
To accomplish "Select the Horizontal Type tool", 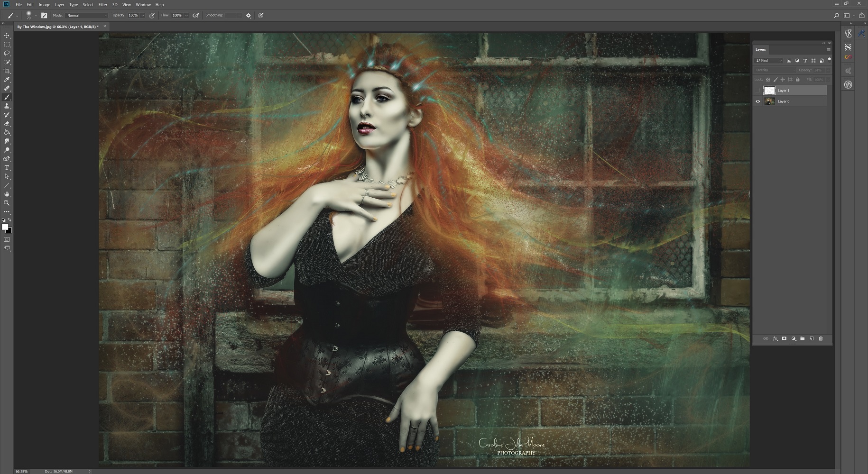I will click(x=7, y=168).
